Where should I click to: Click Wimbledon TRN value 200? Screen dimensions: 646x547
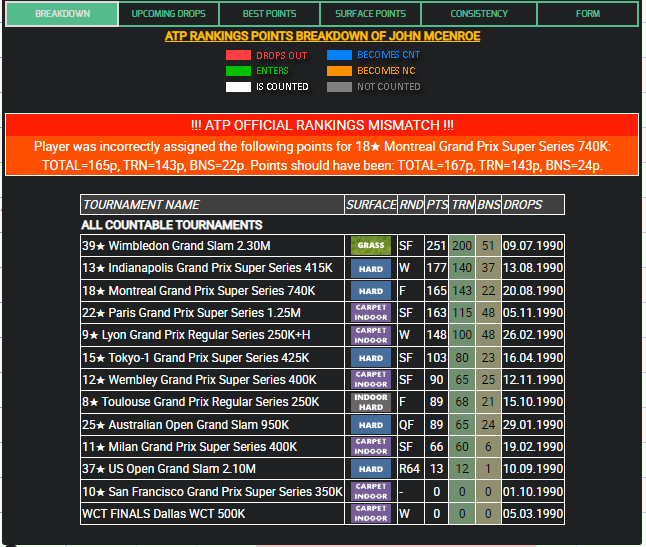[x=462, y=246]
